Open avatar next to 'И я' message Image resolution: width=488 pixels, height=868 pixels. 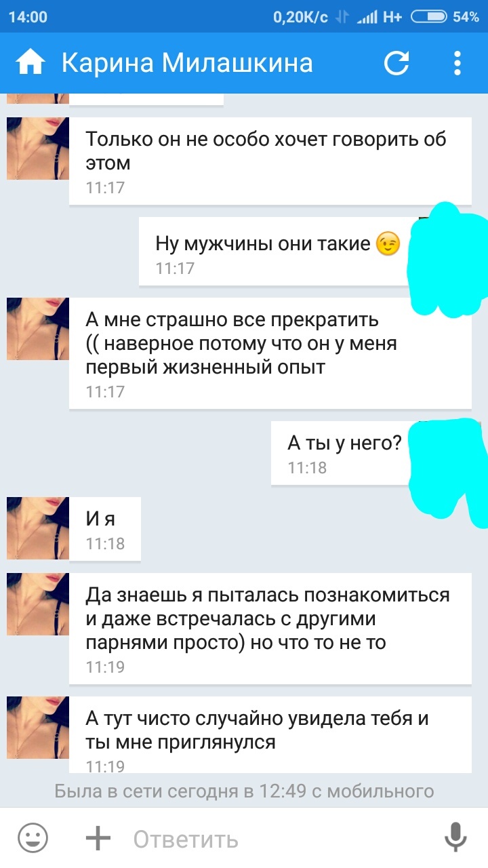coord(38,528)
